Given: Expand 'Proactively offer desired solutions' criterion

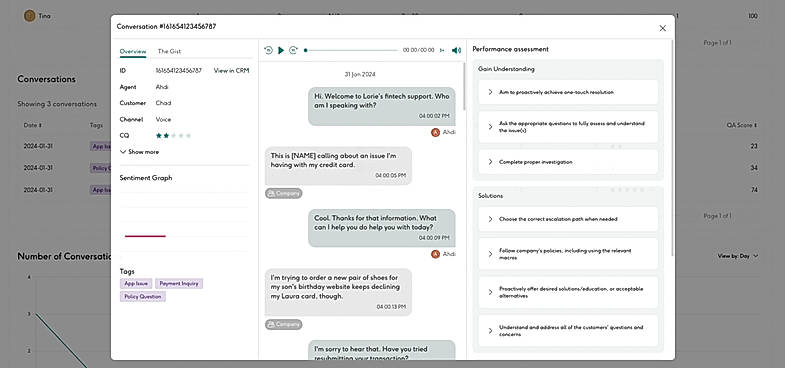Looking at the screenshot, I should (568, 292).
